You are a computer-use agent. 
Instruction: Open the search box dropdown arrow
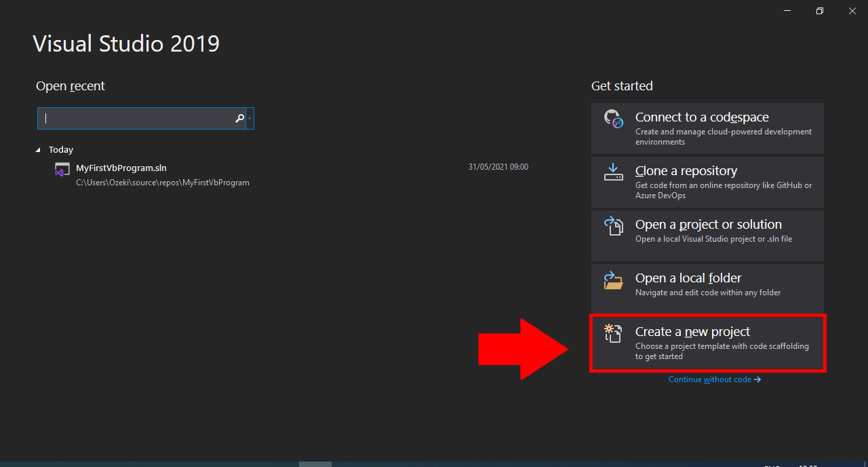[250, 118]
